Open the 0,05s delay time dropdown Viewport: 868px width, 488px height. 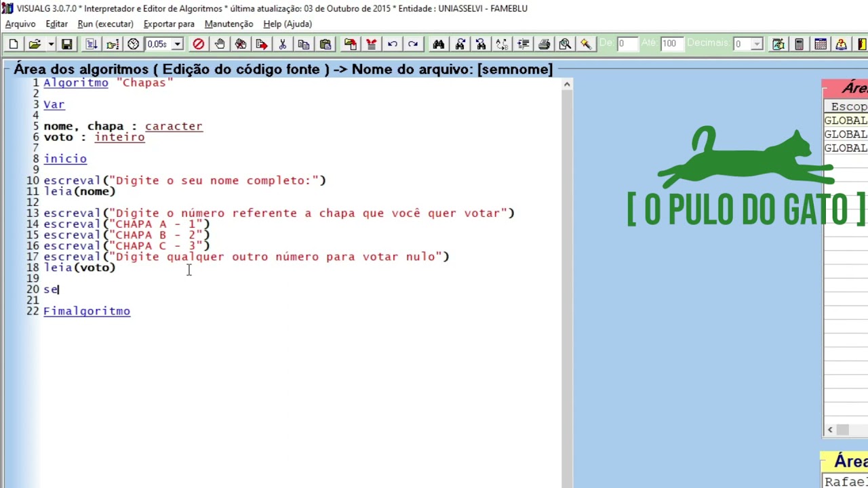tap(177, 44)
